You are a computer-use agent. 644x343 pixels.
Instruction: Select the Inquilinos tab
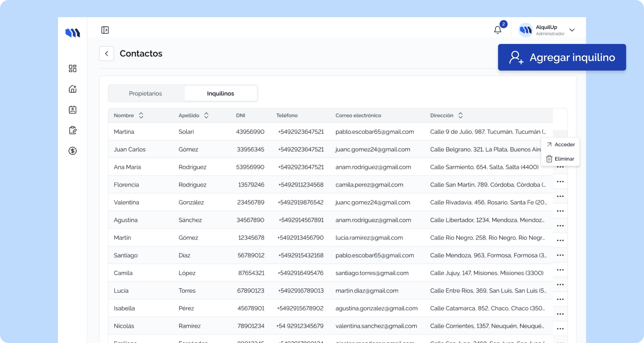pos(220,94)
